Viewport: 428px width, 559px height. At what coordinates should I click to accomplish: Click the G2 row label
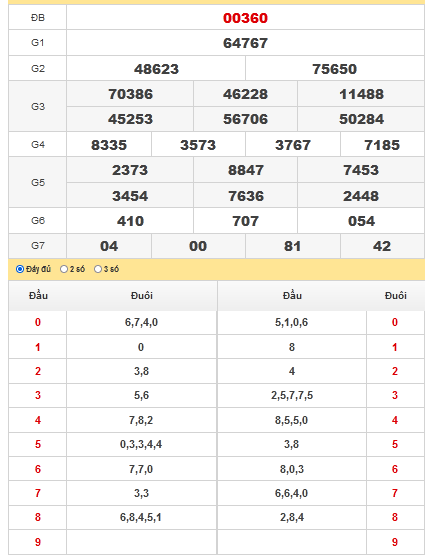[x=38, y=68]
